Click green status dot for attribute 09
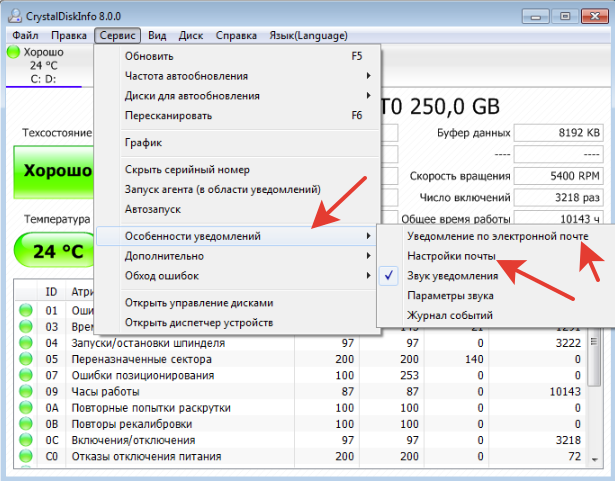The image size is (615, 481). pyautogui.click(x=26, y=391)
